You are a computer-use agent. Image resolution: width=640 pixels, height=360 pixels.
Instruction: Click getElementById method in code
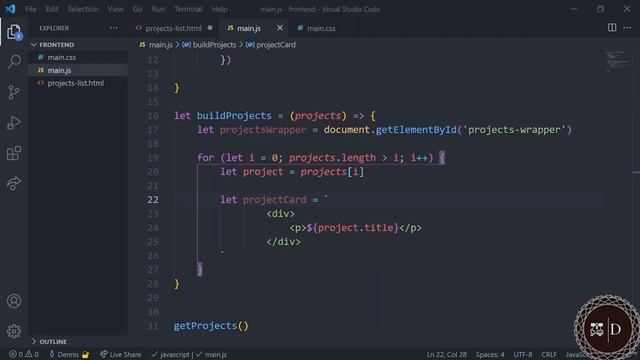point(416,129)
